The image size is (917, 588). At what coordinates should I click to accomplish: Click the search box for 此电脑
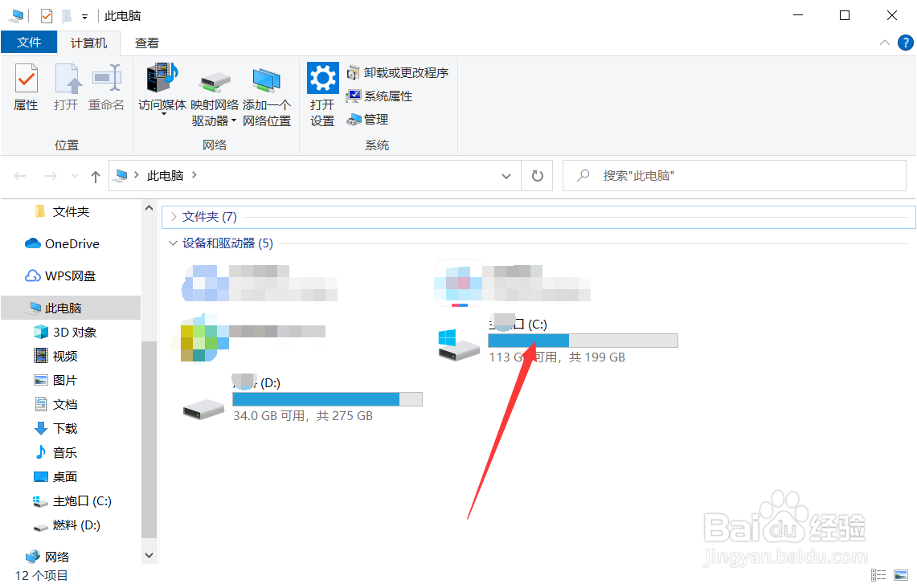pyautogui.click(x=735, y=175)
